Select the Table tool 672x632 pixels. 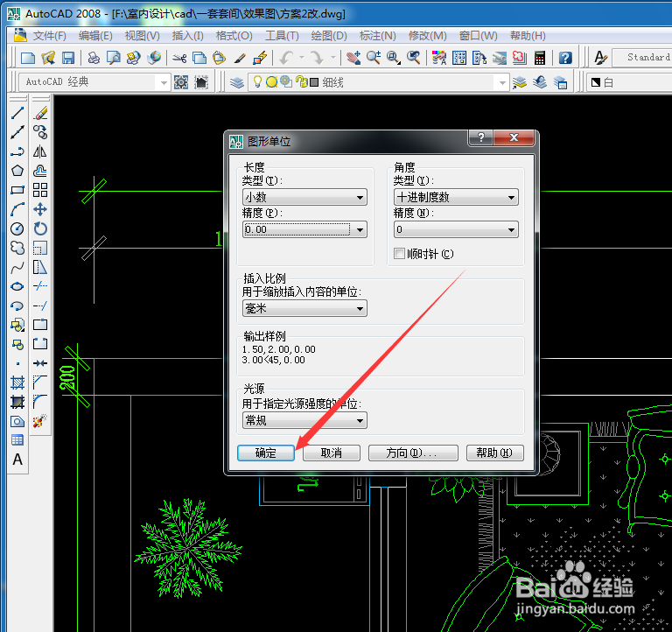tap(17, 440)
